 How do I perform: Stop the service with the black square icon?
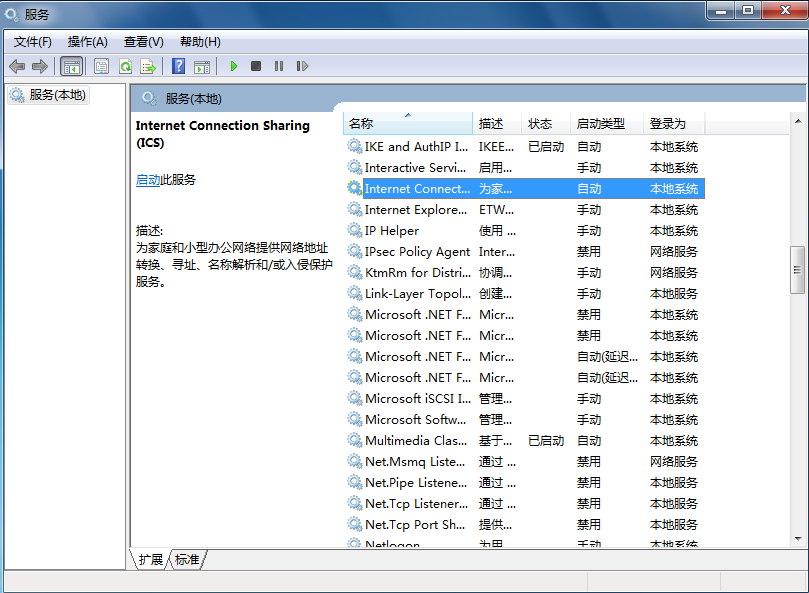click(254, 66)
